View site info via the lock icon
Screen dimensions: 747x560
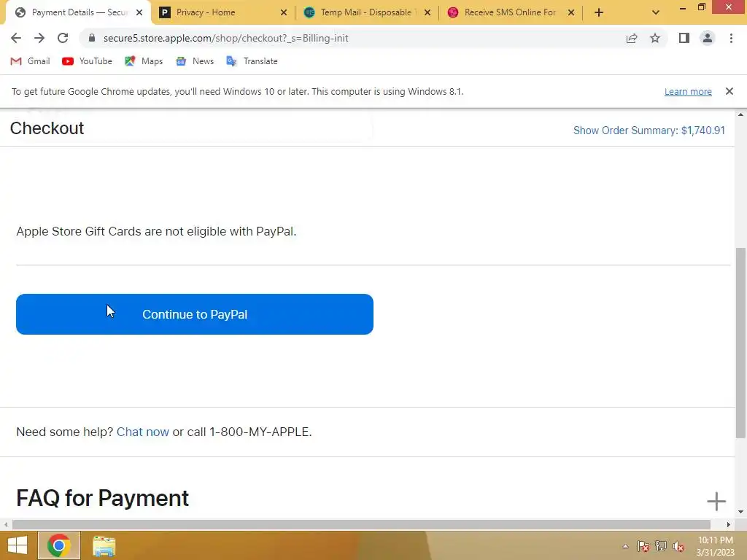click(x=92, y=38)
